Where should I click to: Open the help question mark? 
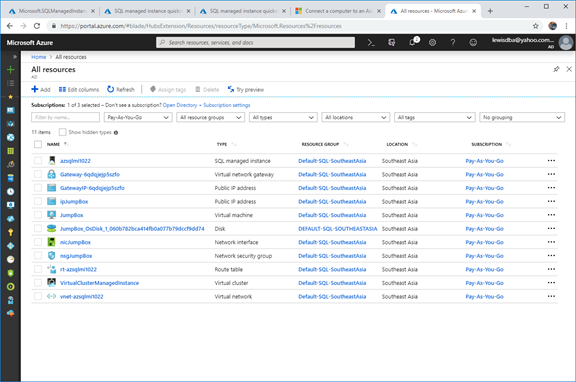pos(453,43)
